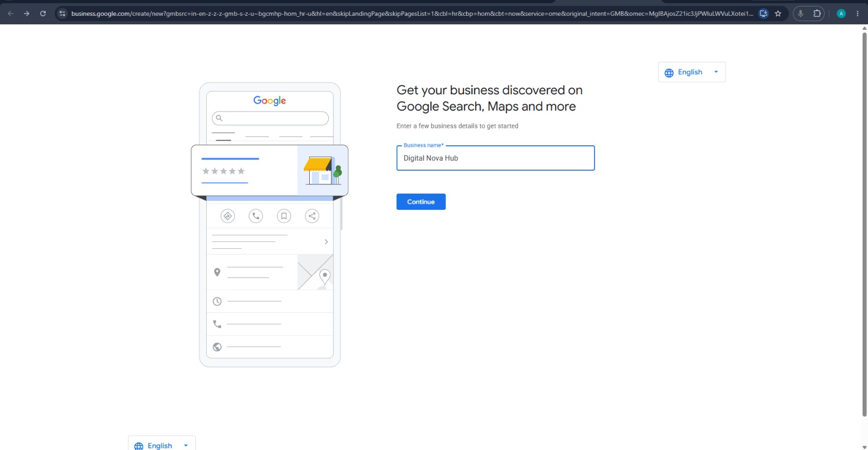Click the page's vertical scrollbar
This screenshot has width=868, height=450.
tap(864, 224)
